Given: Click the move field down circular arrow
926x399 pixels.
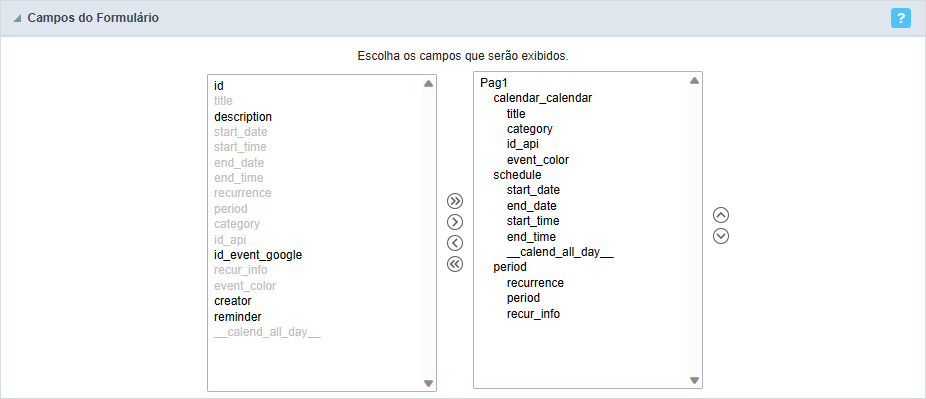Looking at the screenshot, I should [x=721, y=236].
